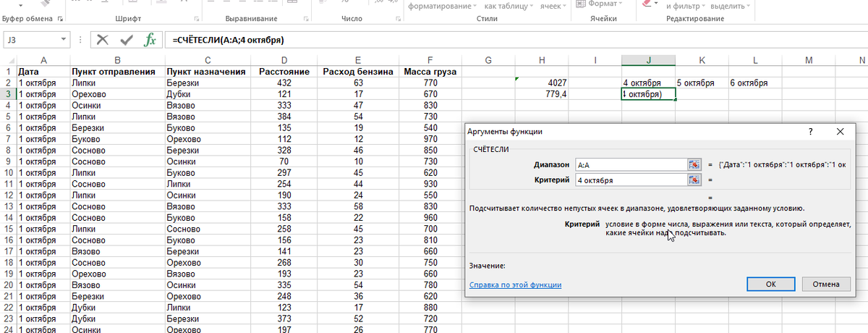The image size is (868, 333).
Task: Select column A header
Action: [x=43, y=59]
